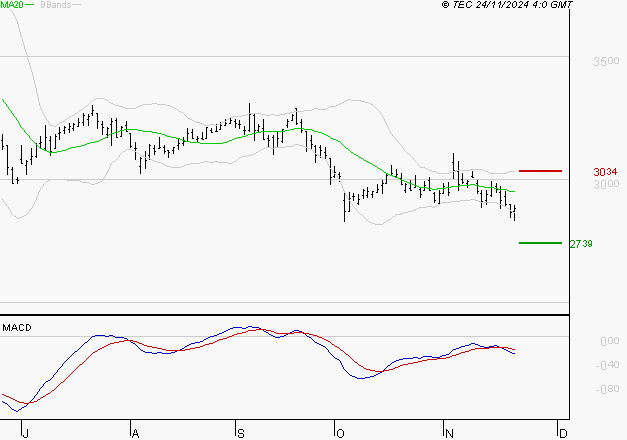Image resolution: width=627 pixels, height=440 pixels.
Task: Click the D month marker on timeline
Action: [x=563, y=434]
